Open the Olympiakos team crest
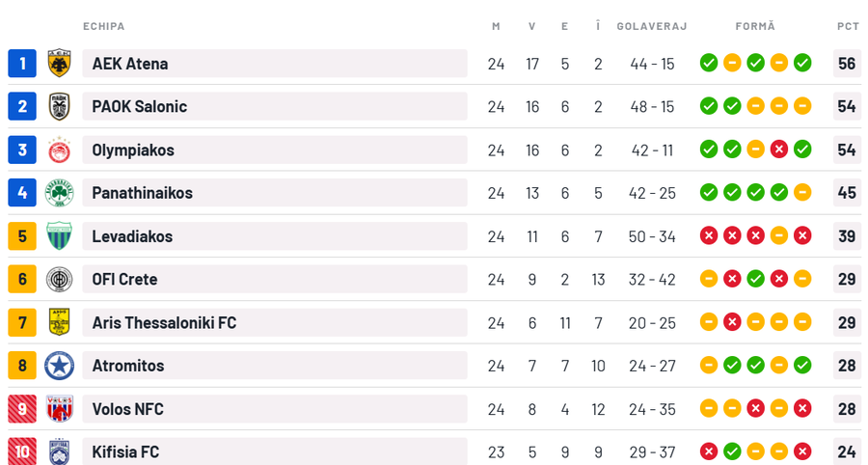 tap(59, 150)
